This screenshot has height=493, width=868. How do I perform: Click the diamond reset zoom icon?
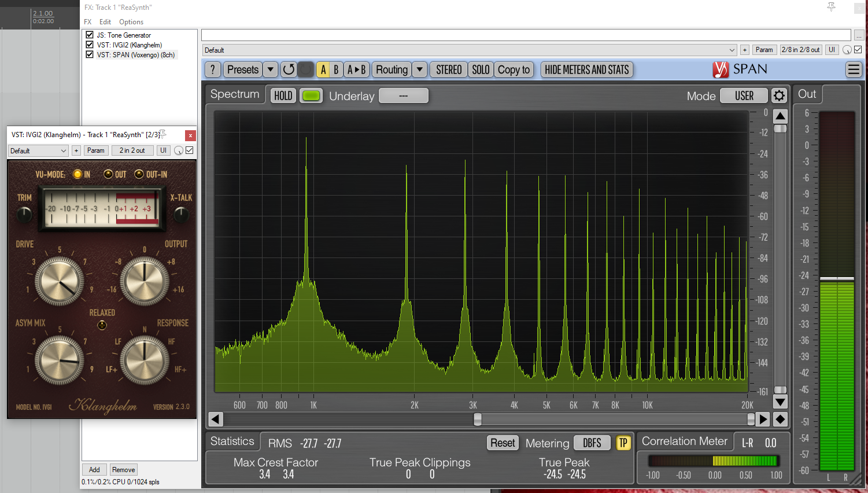click(780, 419)
